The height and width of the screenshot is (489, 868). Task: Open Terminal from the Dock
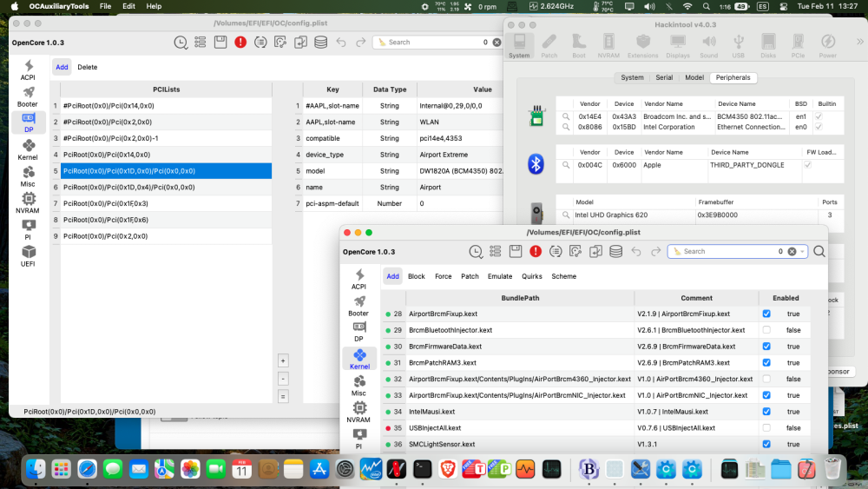pos(423,469)
